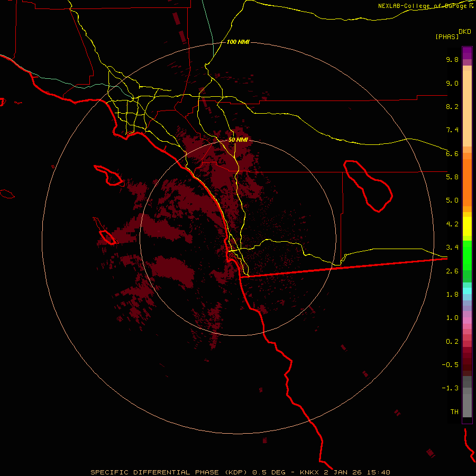Click the 100 NMI range ring label
Screen dimensions: 476x476
pyautogui.click(x=238, y=42)
